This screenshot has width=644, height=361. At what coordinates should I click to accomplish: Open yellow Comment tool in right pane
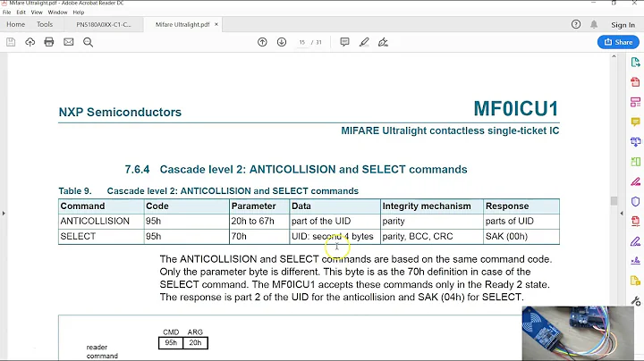635,122
